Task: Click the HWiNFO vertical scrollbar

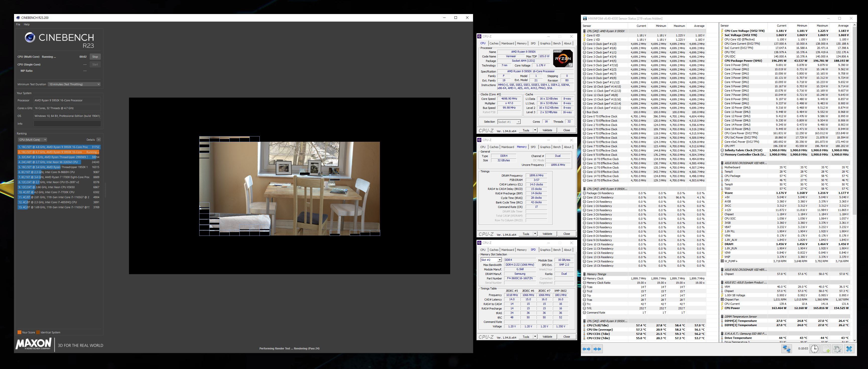Action: pyautogui.click(x=854, y=120)
